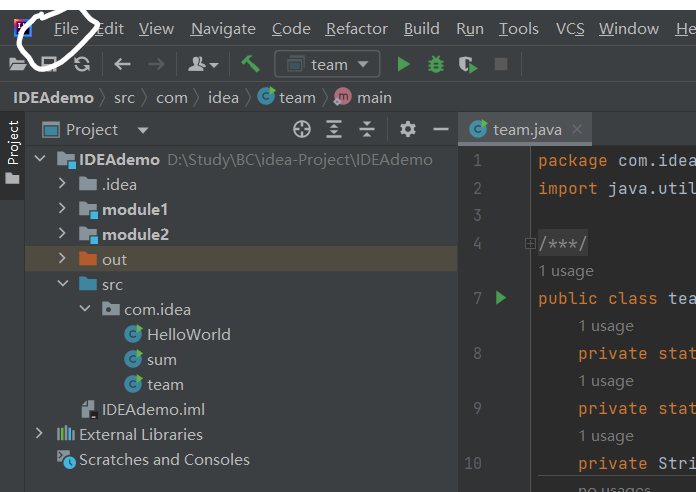Expand the module2 folder
Image resolution: width=696 pixels, height=492 pixels.
62,233
